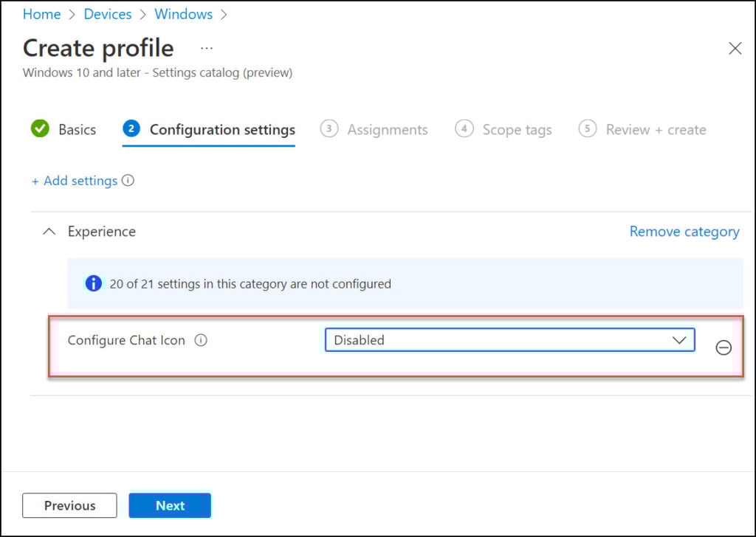Screen dimensions: 756x537
Task: Open the ellipsis menu beside Create profile
Action: point(207,48)
